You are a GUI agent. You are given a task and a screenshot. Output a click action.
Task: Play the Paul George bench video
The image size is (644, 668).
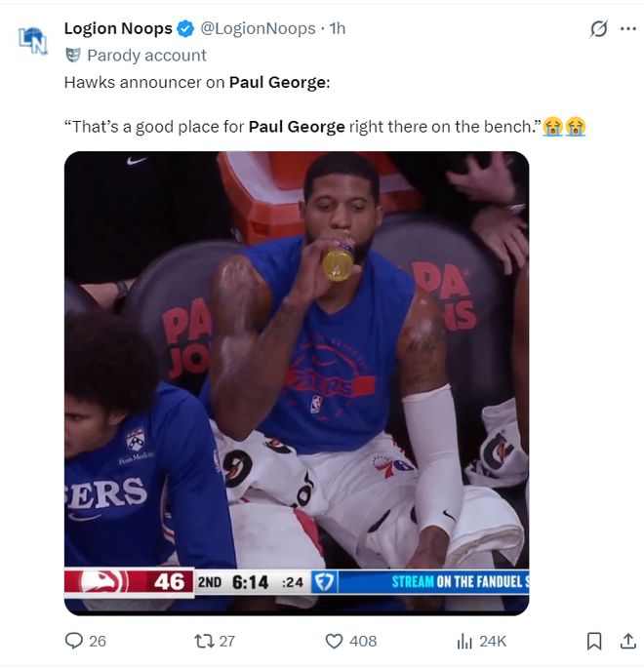click(297, 382)
